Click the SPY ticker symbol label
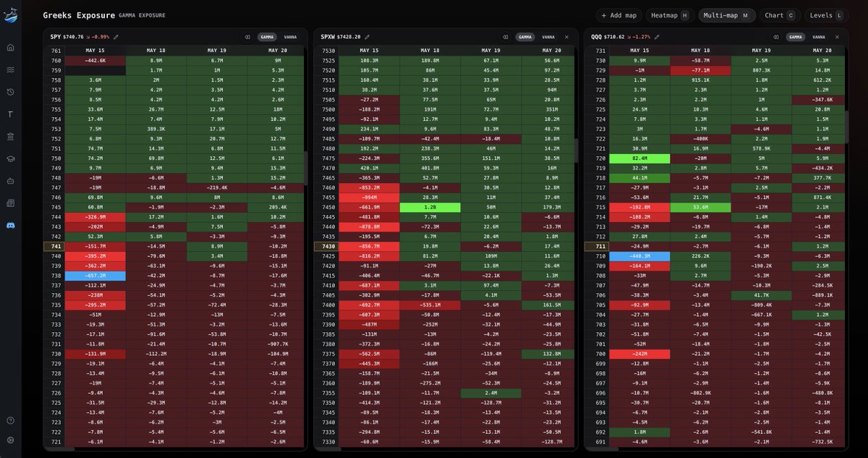 click(x=56, y=37)
